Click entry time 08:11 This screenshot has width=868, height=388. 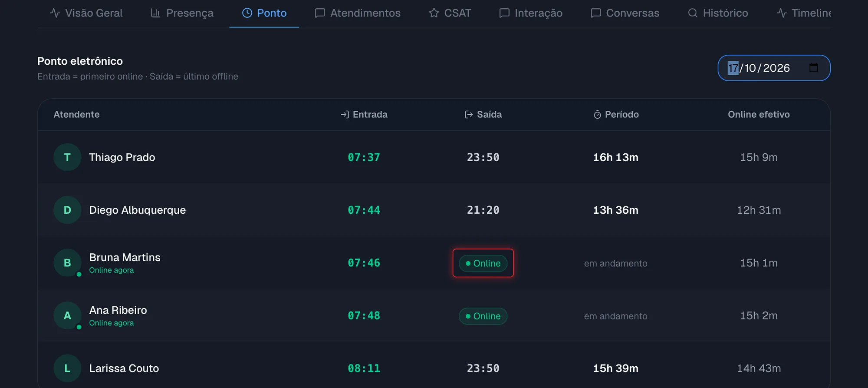pyautogui.click(x=364, y=368)
